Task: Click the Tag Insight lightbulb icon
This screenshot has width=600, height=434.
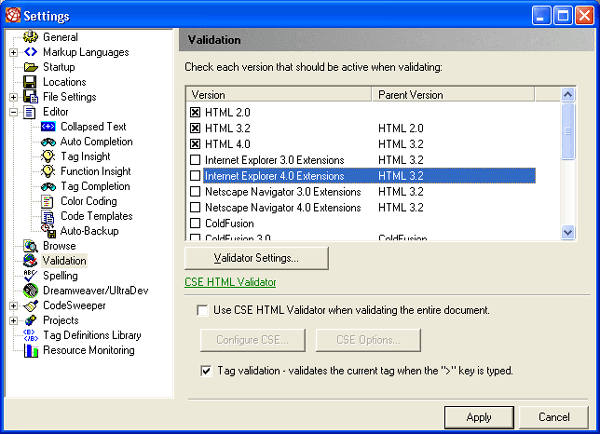Action: (x=48, y=157)
